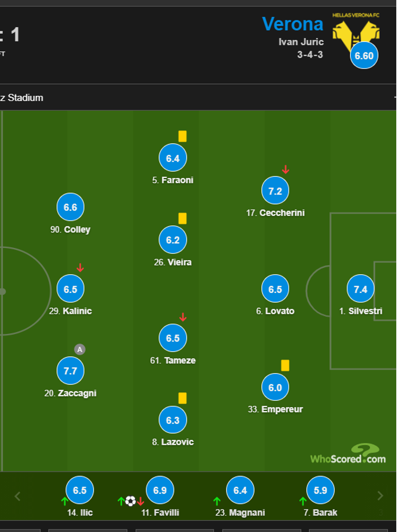Click the green sub-on arrow beside Ilic
This screenshot has width=398, height=532.
(x=65, y=501)
